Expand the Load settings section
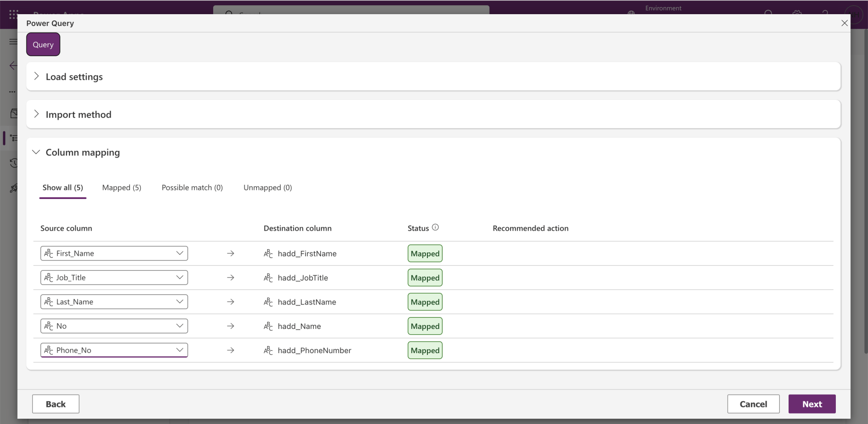868x424 pixels. (36, 77)
